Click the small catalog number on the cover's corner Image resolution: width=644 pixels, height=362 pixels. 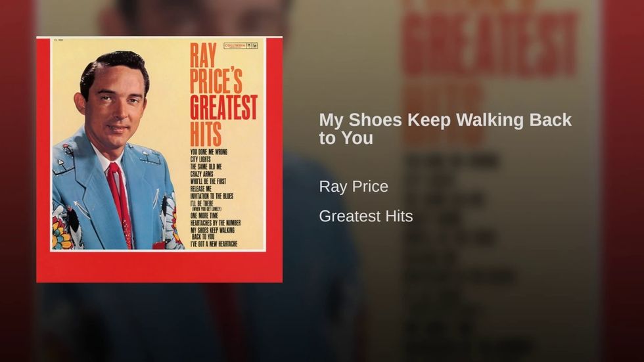tap(58, 41)
